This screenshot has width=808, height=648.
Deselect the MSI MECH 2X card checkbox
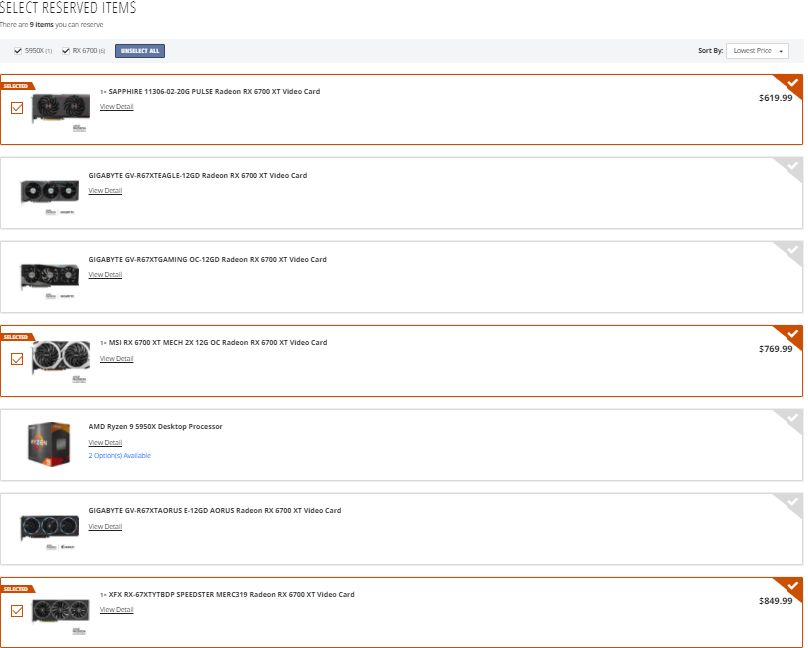pyautogui.click(x=17, y=359)
